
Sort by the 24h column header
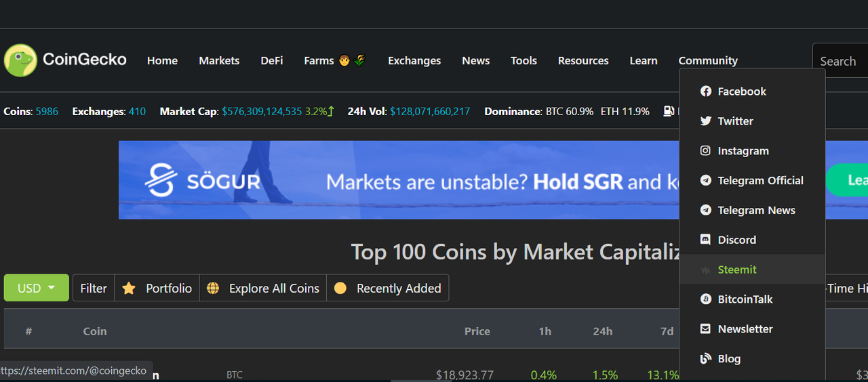coord(603,331)
